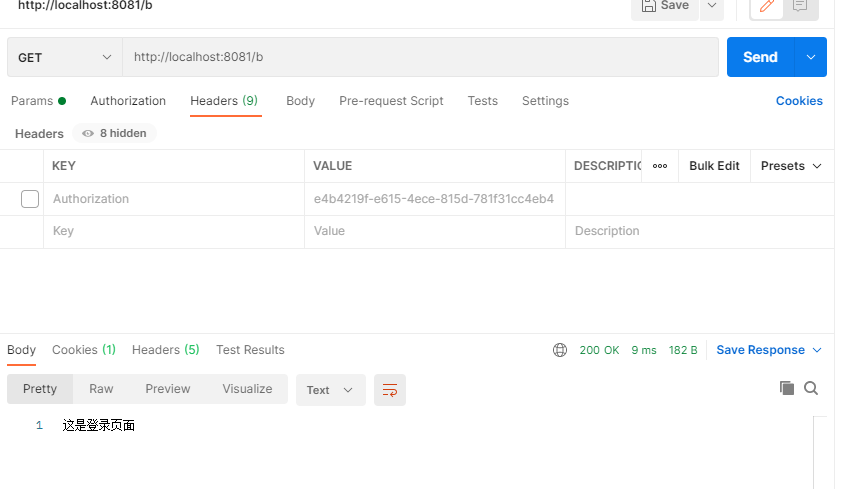Click the empty Key input field
Viewport: 849px width, 489px height.
(174, 232)
